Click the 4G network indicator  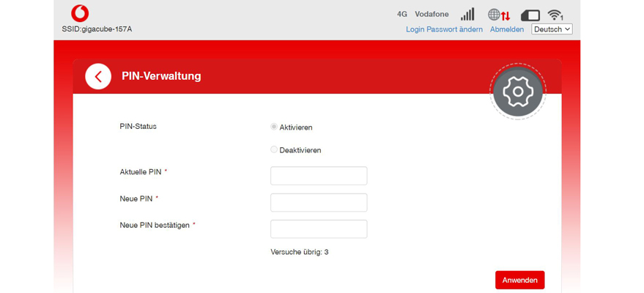click(401, 14)
